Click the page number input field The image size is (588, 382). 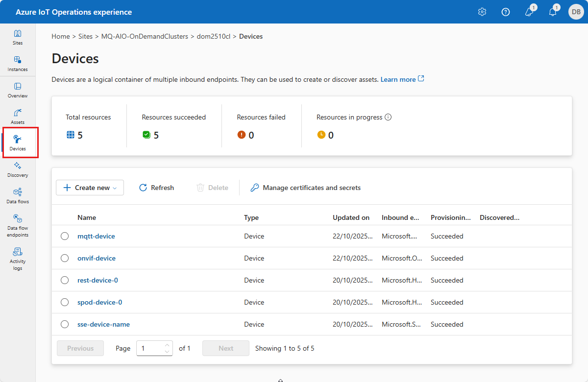click(150, 349)
